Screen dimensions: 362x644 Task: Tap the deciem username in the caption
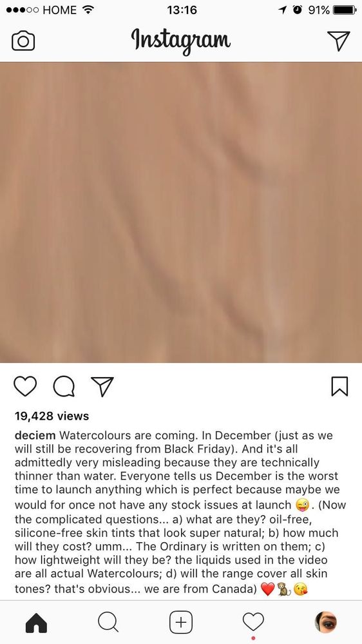pos(35,435)
